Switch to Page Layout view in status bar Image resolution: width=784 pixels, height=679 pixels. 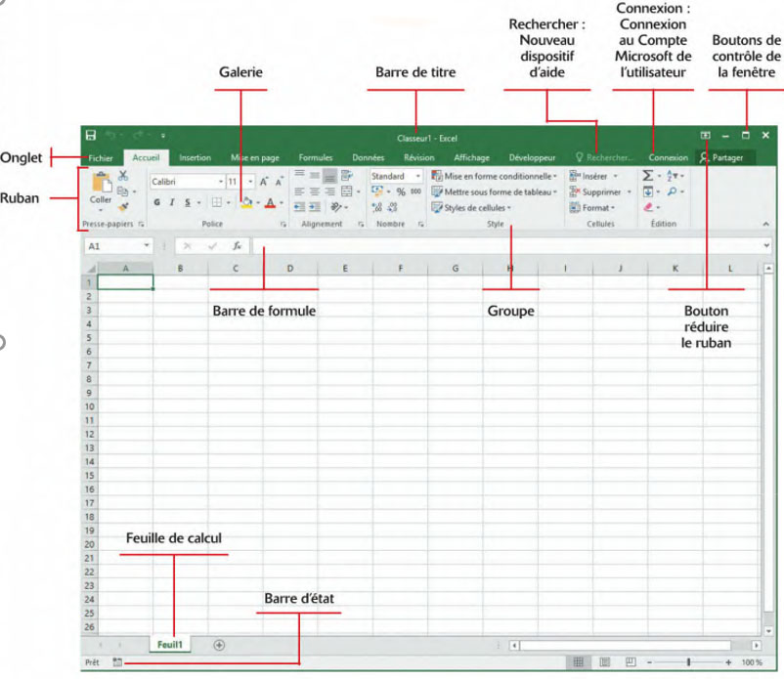[604, 662]
